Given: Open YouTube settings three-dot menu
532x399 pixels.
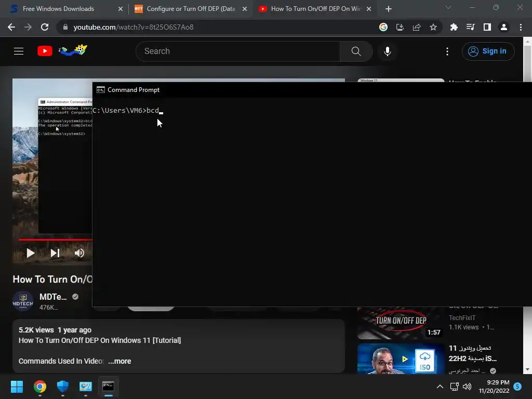Looking at the screenshot, I should [447, 51].
